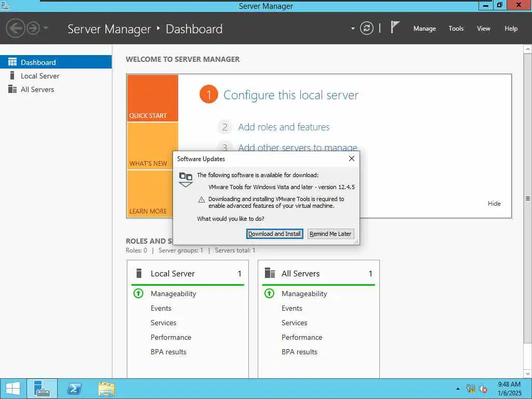Click All Servers Manageability green status icon

click(269, 293)
